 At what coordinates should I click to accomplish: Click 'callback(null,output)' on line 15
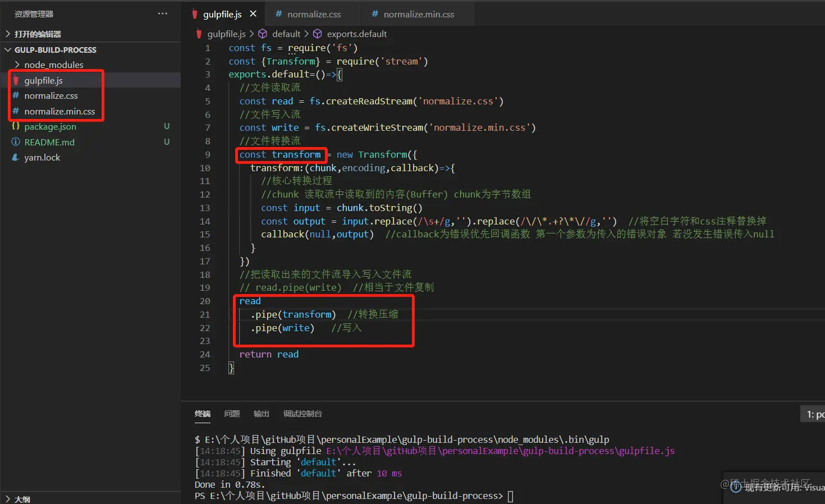(x=317, y=234)
